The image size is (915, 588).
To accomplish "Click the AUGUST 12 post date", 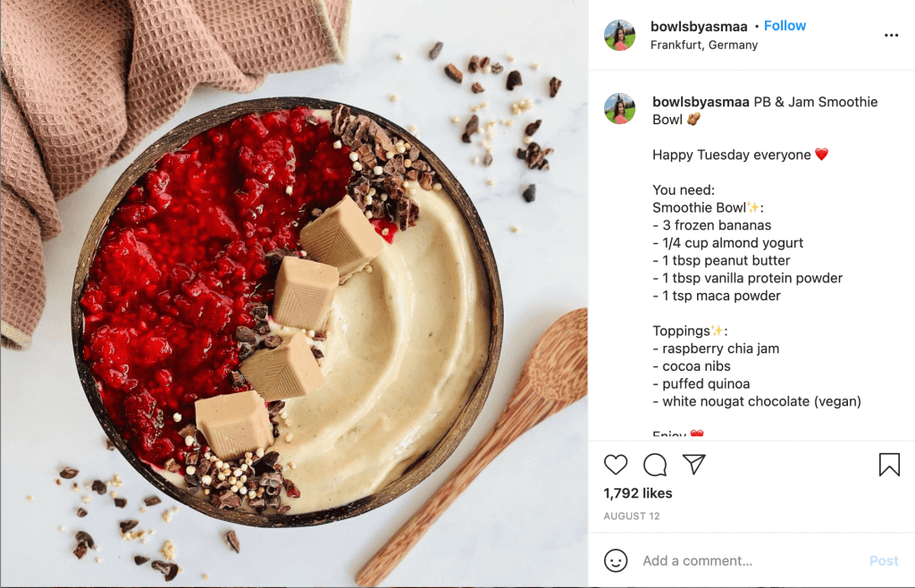I will 632,517.
